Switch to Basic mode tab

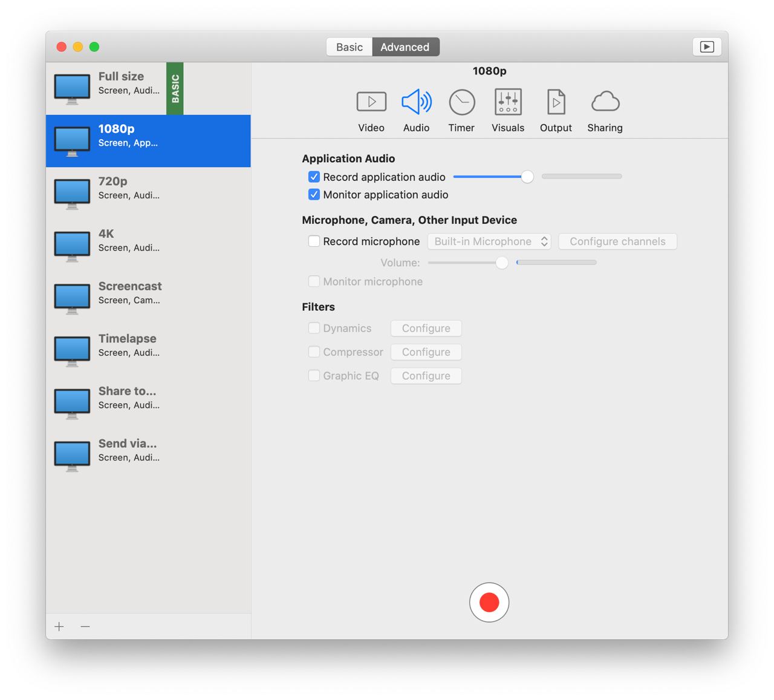(x=350, y=47)
